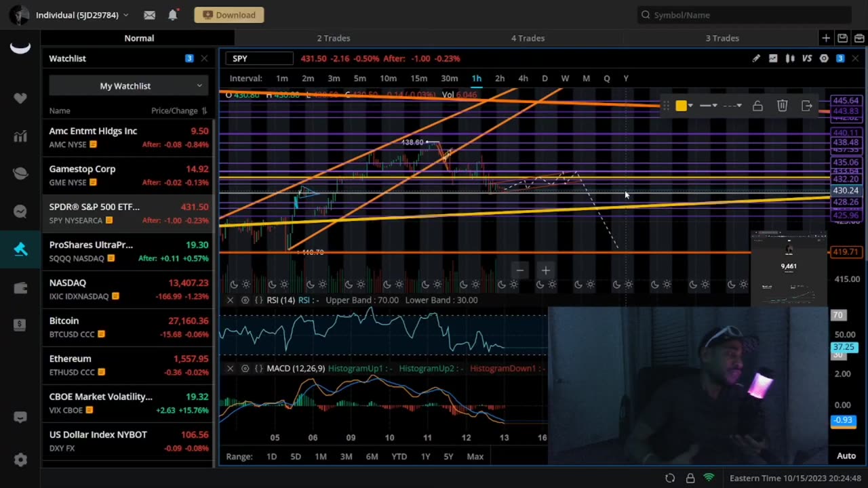Screen dimensions: 868x488
Task: Sort watchlist by Price/Change column
Action: point(179,110)
